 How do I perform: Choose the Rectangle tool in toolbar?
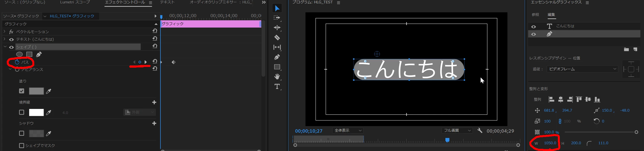click(277, 67)
